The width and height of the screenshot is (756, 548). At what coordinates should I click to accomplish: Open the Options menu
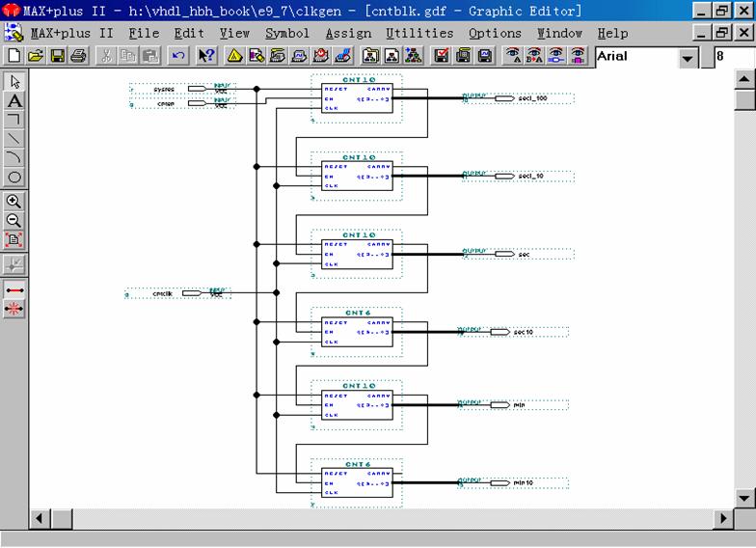(495, 33)
